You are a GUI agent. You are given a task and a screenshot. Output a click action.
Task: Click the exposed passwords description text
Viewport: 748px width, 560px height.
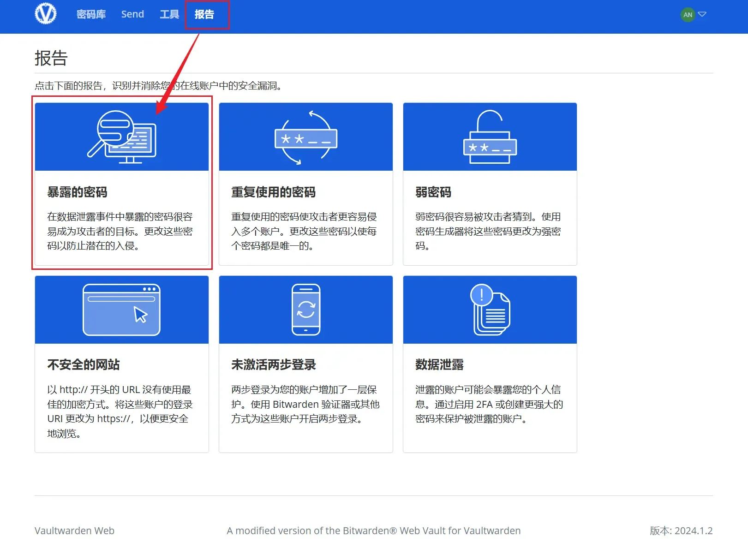coord(120,231)
